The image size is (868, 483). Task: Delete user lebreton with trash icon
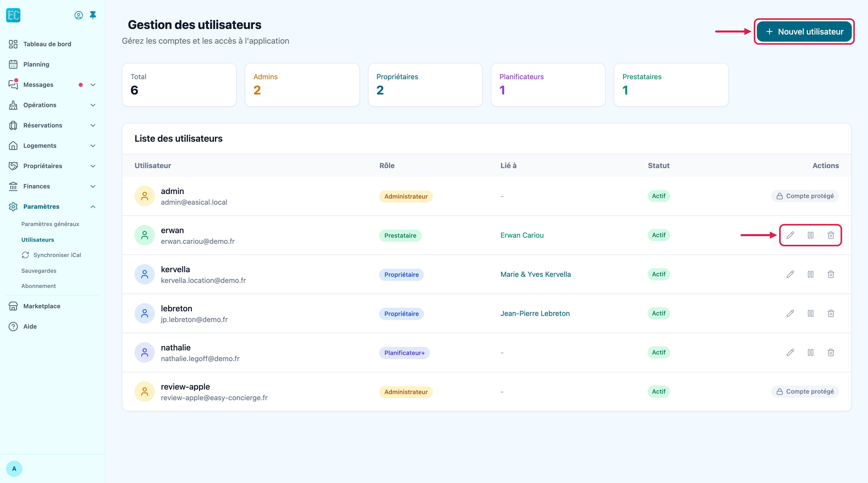tap(831, 313)
